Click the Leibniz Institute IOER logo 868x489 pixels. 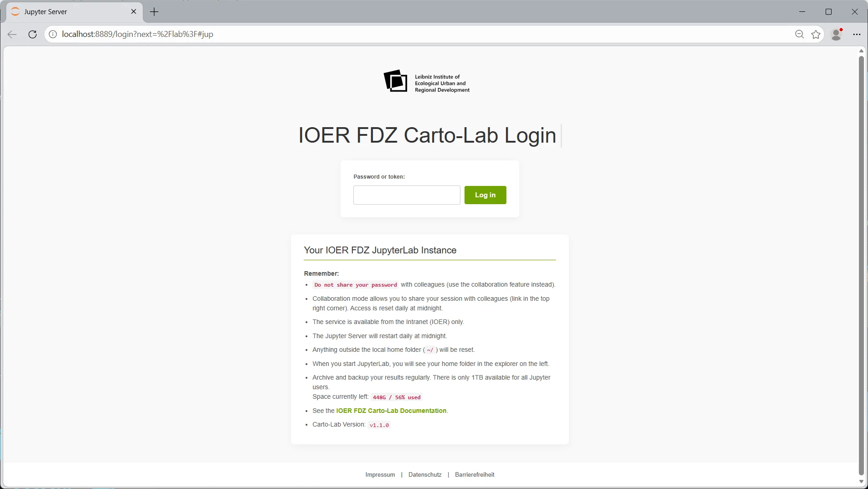[x=427, y=82]
